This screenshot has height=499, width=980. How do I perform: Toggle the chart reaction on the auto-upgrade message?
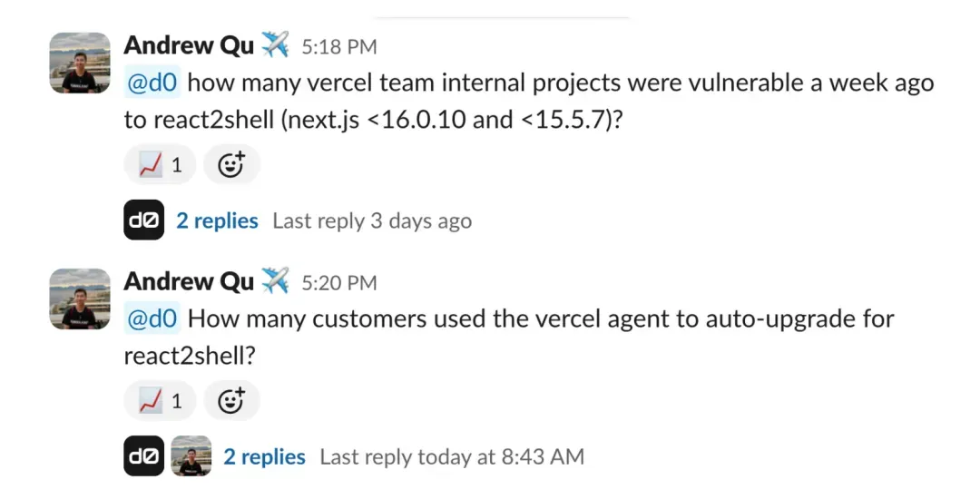coord(160,400)
